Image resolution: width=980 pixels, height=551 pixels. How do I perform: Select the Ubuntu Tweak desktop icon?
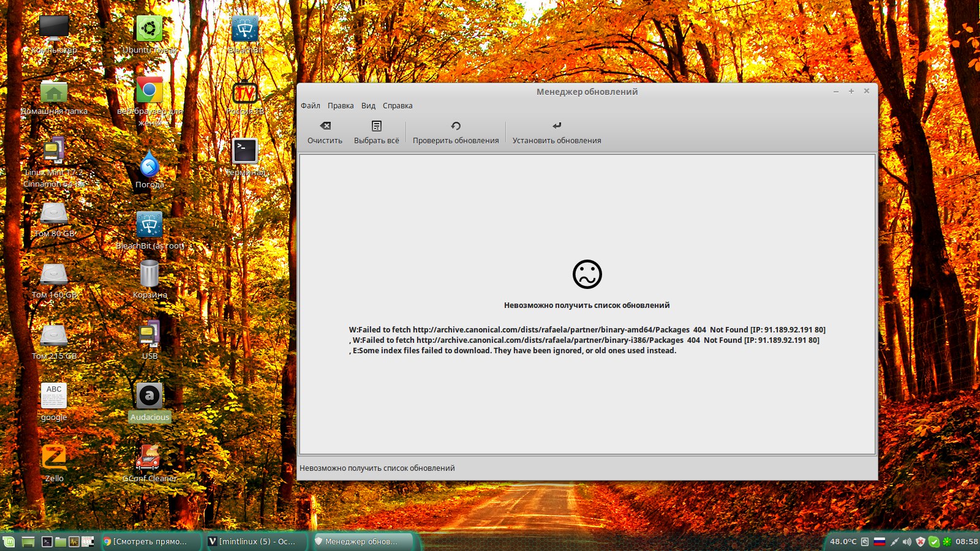[149, 29]
